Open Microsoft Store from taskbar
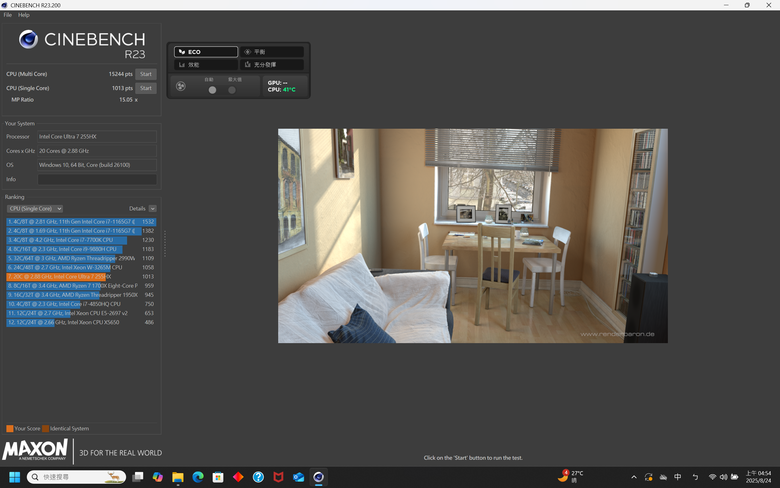This screenshot has width=780, height=488. coord(218,478)
